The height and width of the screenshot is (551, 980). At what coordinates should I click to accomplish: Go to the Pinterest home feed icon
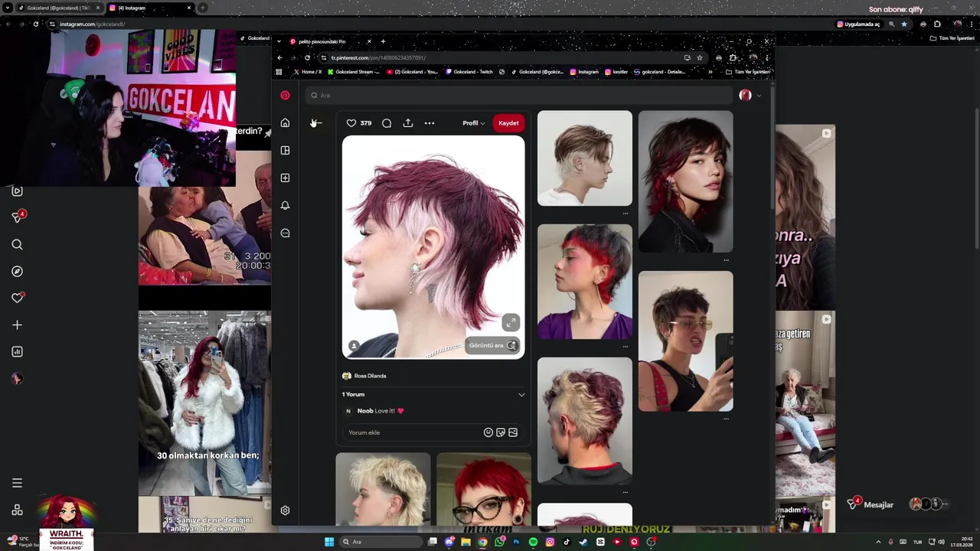285,123
